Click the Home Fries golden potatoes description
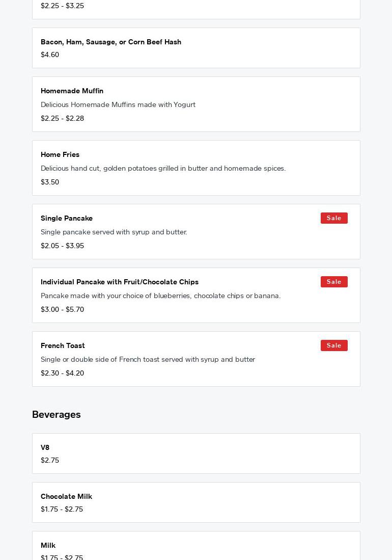The image size is (392, 560). tap(163, 168)
